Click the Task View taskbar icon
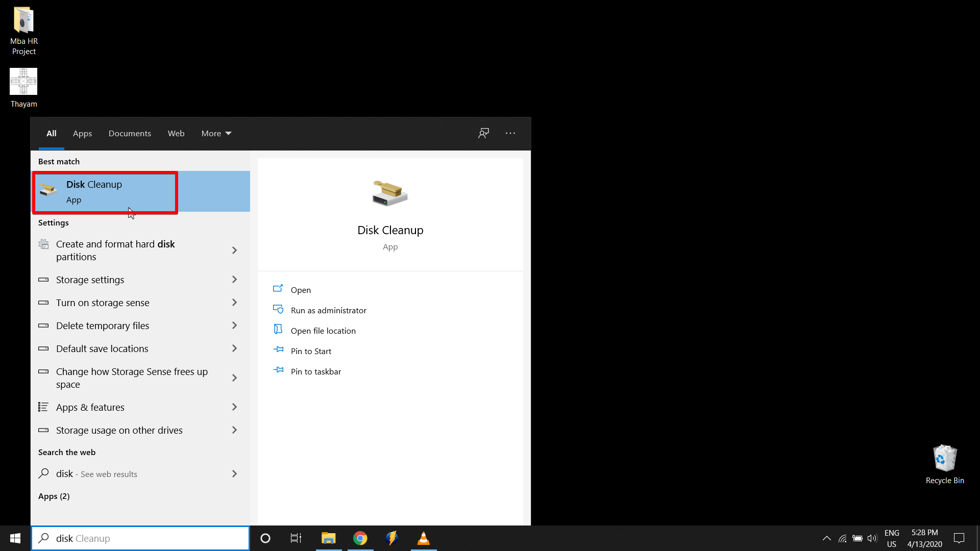This screenshot has height=551, width=980. tap(296, 538)
